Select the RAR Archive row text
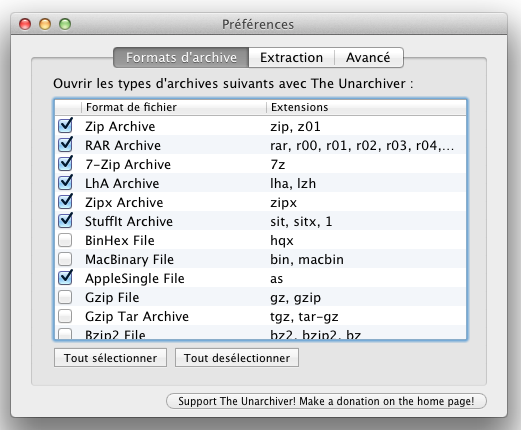The image size is (521, 430). [123, 146]
